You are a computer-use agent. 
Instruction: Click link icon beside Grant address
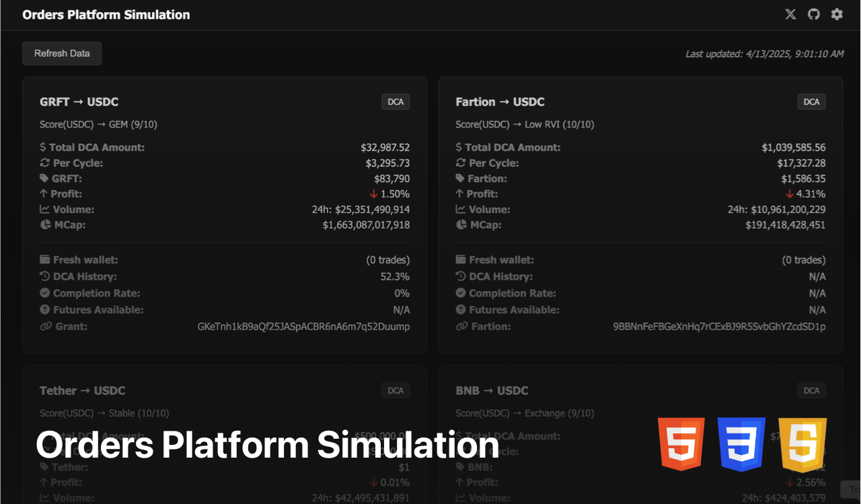pyautogui.click(x=46, y=327)
